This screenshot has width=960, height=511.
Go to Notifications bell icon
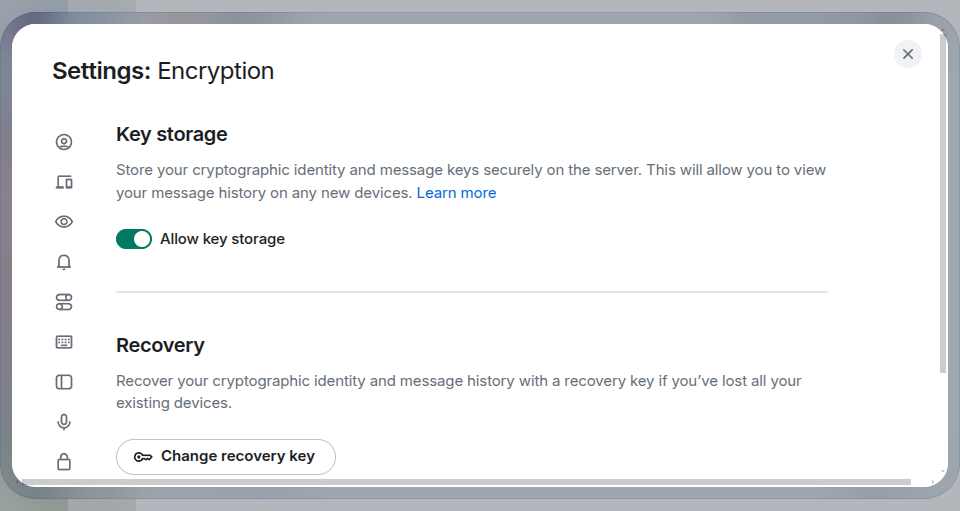tap(64, 262)
